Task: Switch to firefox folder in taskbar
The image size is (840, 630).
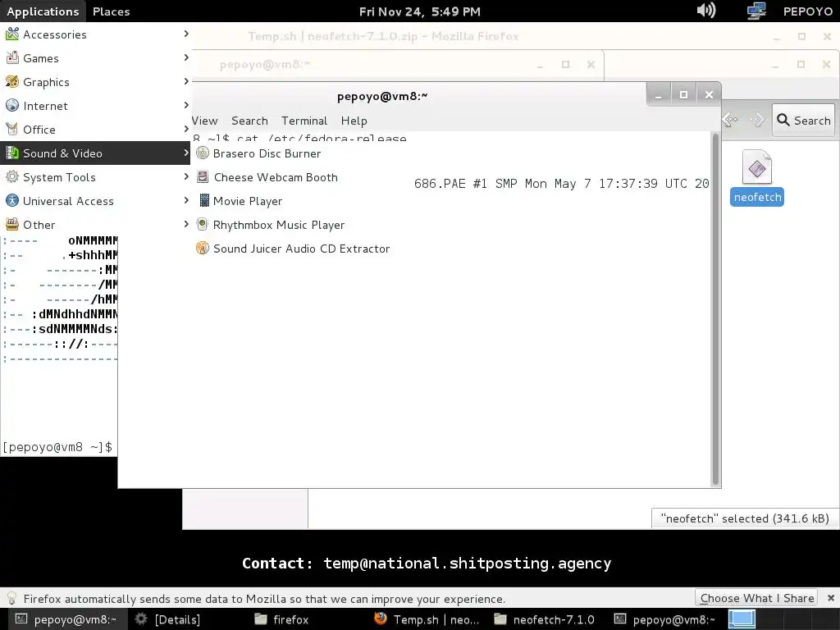Action: (x=282, y=620)
